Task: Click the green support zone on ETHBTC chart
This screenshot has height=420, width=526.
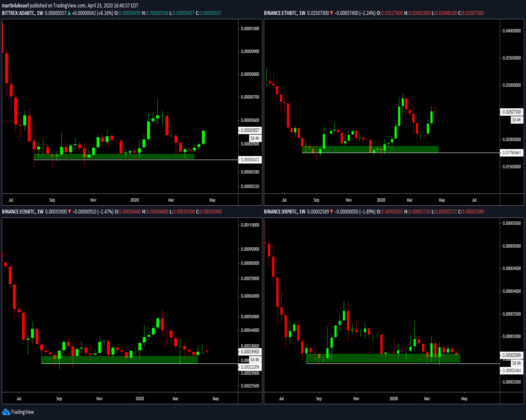Action: click(370, 149)
